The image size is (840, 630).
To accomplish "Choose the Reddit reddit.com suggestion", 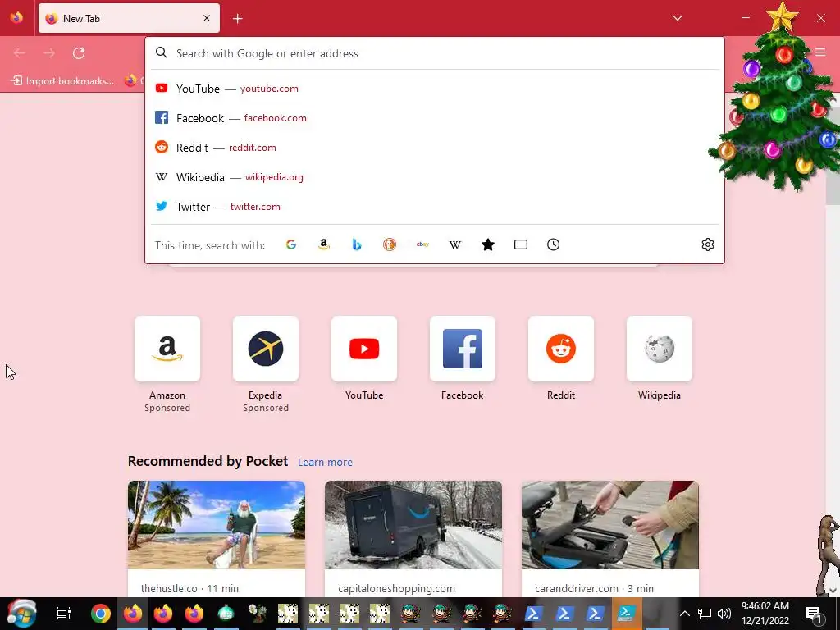I will (x=435, y=148).
